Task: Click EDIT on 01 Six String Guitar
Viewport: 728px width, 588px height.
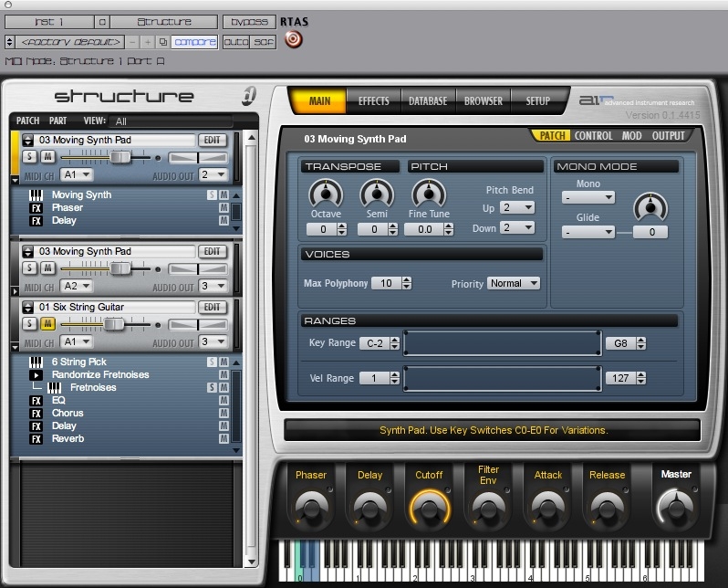Action: 213,308
